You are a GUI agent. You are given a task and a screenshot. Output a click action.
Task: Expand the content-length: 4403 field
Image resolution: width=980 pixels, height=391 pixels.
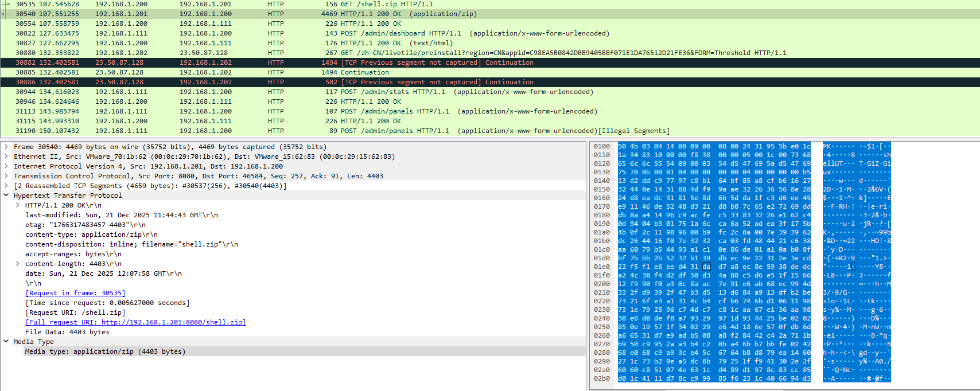[18, 264]
